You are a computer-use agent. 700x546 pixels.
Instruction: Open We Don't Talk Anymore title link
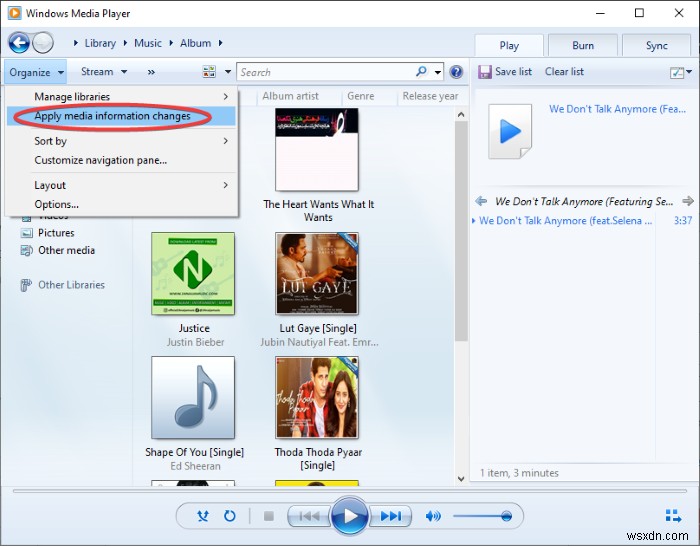(x=617, y=109)
